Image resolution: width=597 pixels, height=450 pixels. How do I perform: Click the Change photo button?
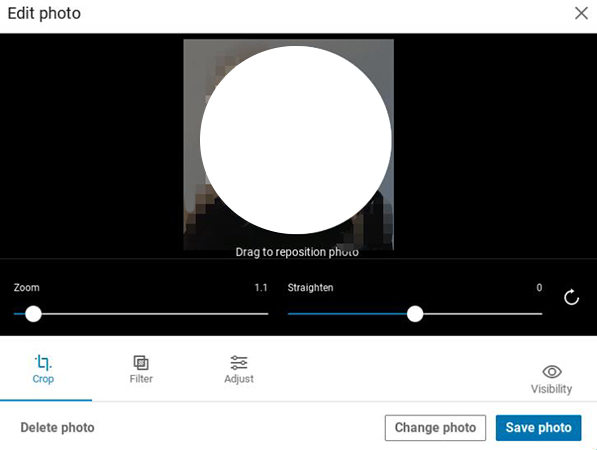point(435,428)
